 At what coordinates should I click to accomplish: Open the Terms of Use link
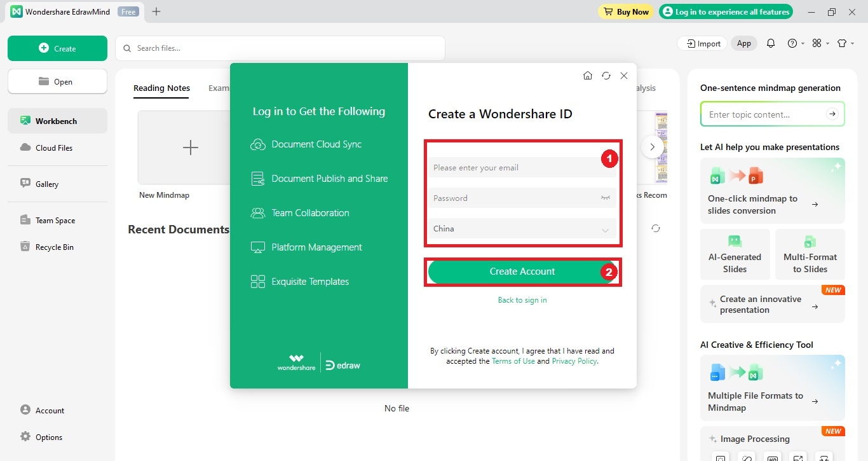pos(513,361)
